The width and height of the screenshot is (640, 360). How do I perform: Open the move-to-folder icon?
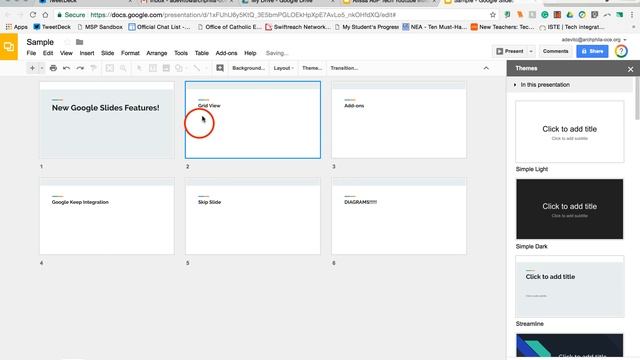[x=80, y=42]
